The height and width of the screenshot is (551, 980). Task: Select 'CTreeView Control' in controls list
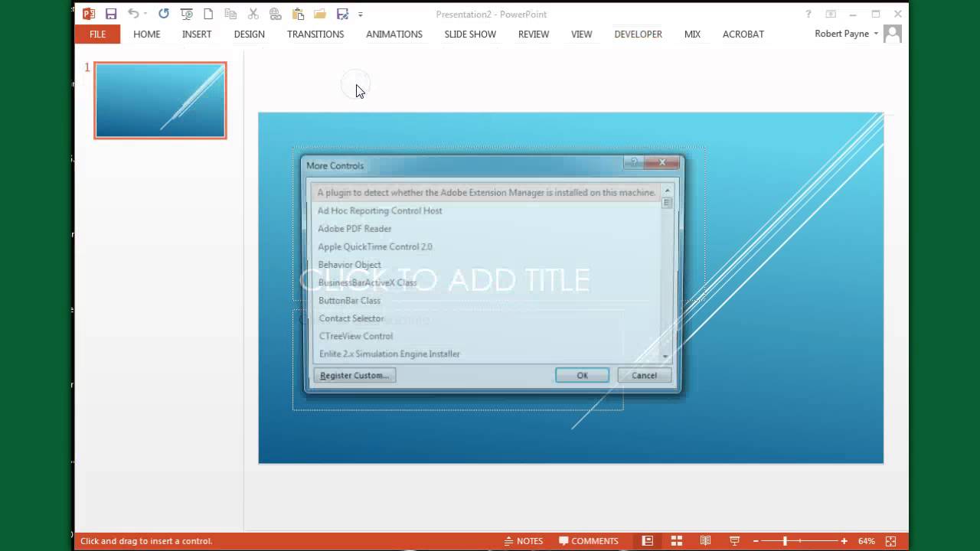(x=486, y=336)
